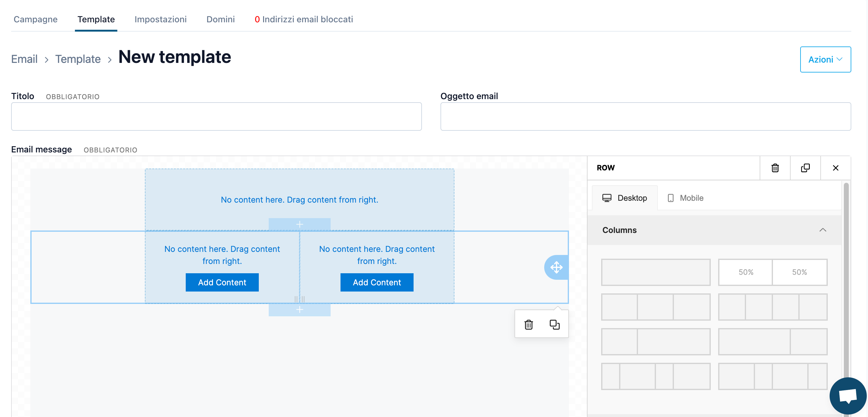This screenshot has width=868, height=417.
Task: Open the Campagne tab
Action: [x=35, y=19]
